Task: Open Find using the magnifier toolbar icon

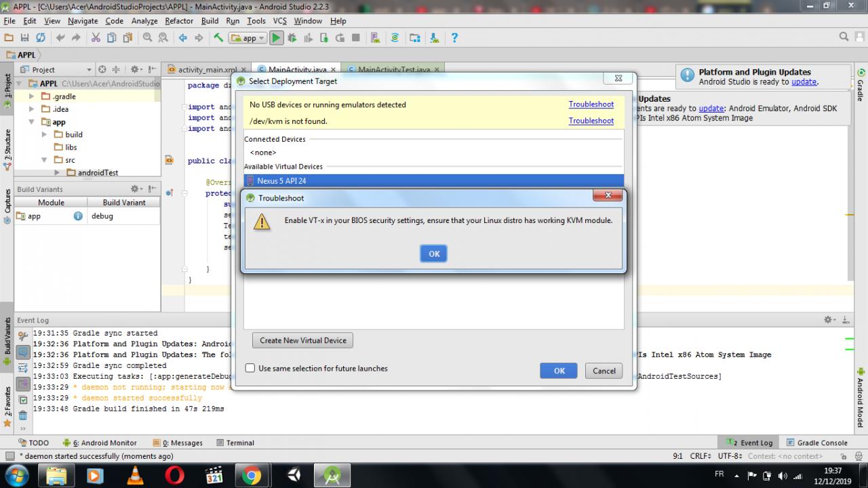Action: click(x=147, y=38)
